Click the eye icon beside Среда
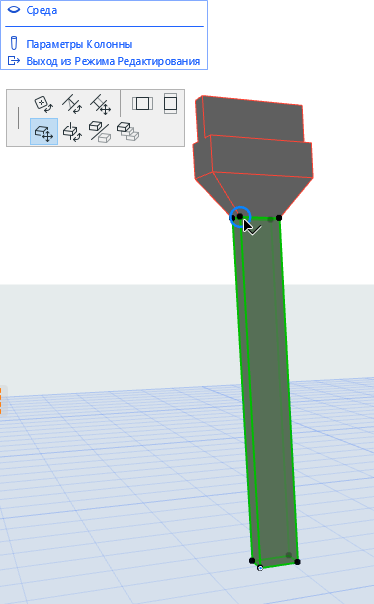Viewport: 374px width, 604px height. [x=14, y=10]
